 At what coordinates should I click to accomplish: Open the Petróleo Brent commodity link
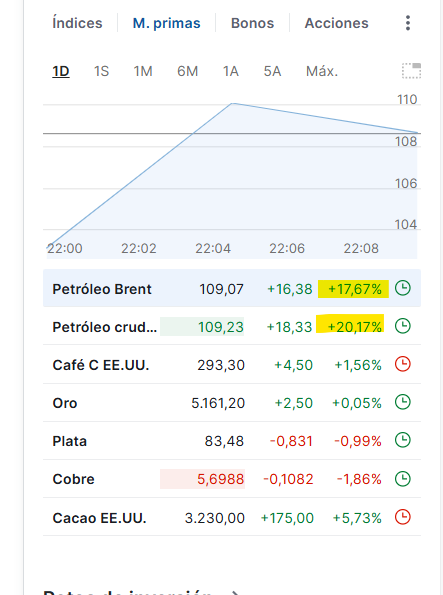[x=102, y=289]
